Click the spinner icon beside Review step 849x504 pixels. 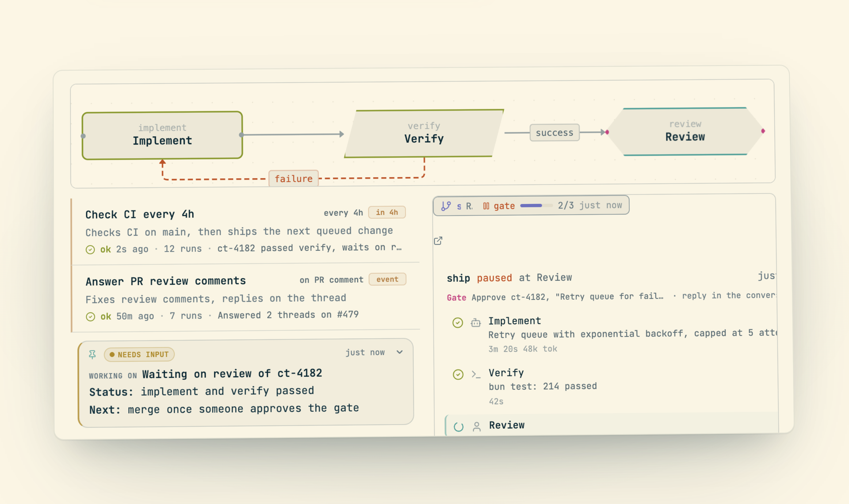pyautogui.click(x=459, y=427)
